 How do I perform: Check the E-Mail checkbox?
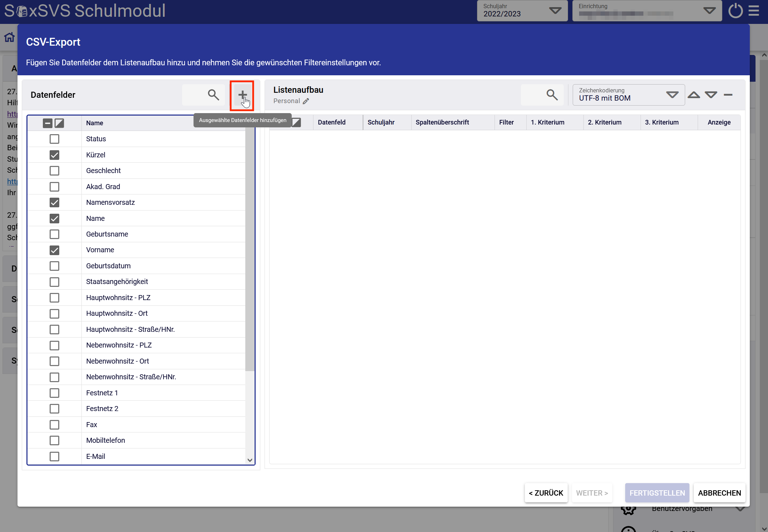pyautogui.click(x=54, y=456)
